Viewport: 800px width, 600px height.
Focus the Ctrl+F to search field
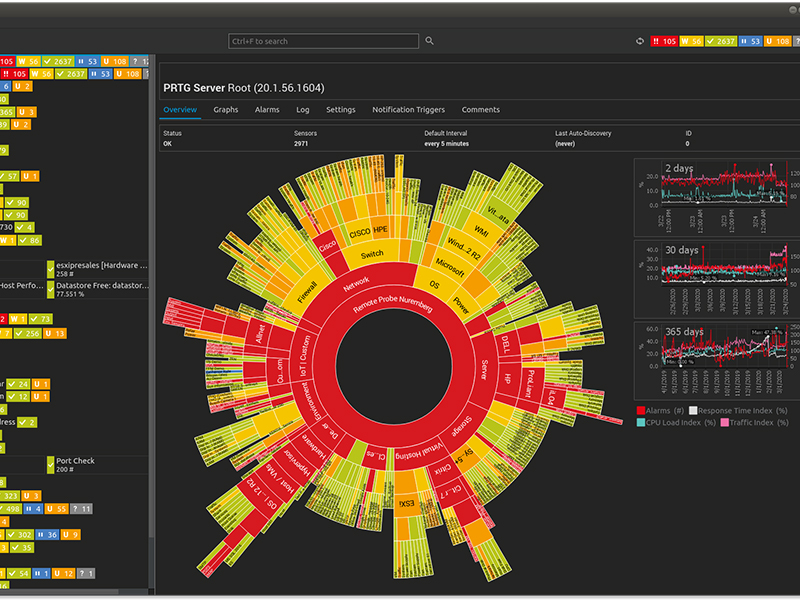tap(323, 41)
